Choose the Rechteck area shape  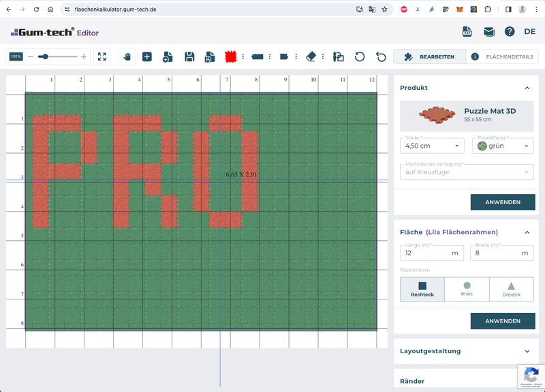pyautogui.click(x=422, y=289)
